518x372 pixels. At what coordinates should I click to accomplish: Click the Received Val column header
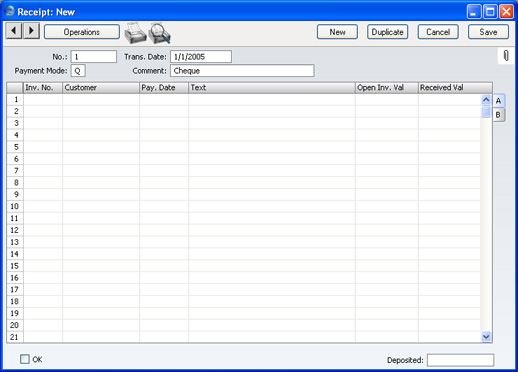pyautogui.click(x=455, y=88)
